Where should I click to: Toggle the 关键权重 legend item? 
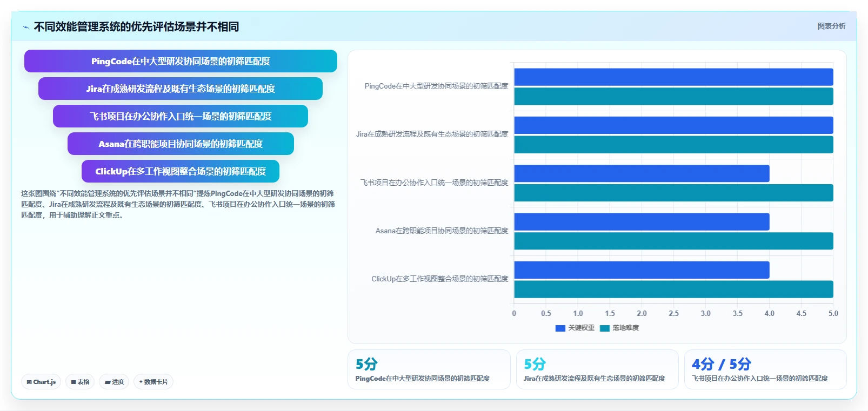[x=575, y=328]
